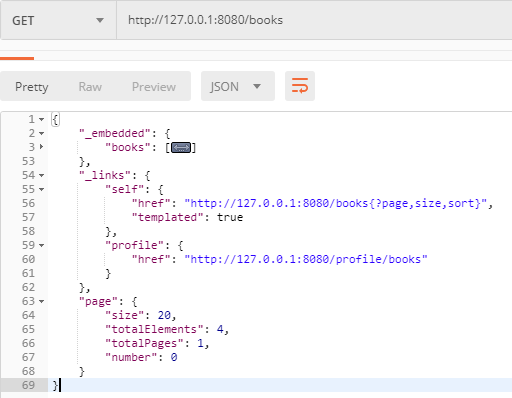Switch to the Pretty view tab
This screenshot has width=512, height=398.
[32, 87]
